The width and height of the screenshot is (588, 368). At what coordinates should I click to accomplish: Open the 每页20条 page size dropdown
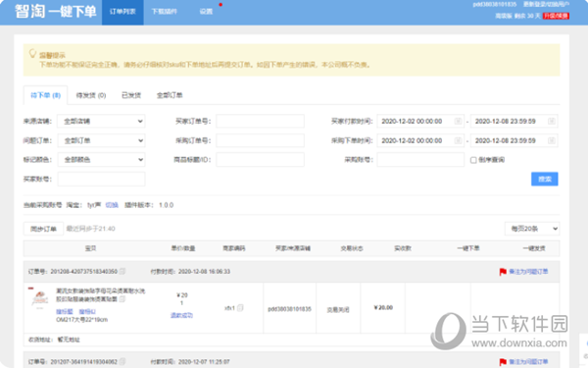[532, 229]
